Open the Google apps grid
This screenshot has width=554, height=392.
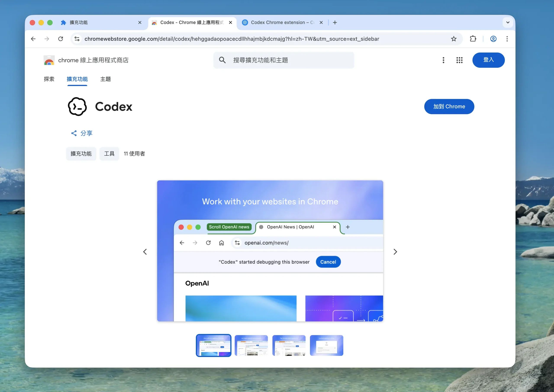[x=459, y=60]
